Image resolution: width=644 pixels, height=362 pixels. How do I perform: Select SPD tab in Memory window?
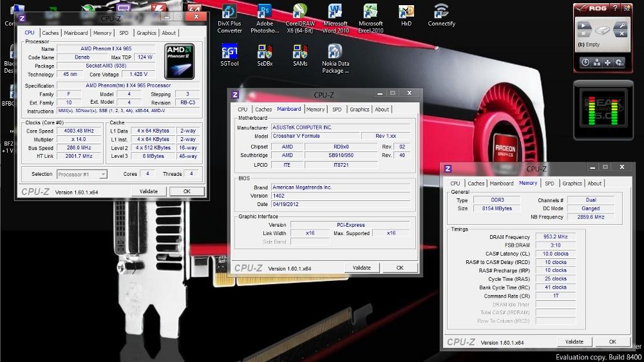click(x=549, y=184)
